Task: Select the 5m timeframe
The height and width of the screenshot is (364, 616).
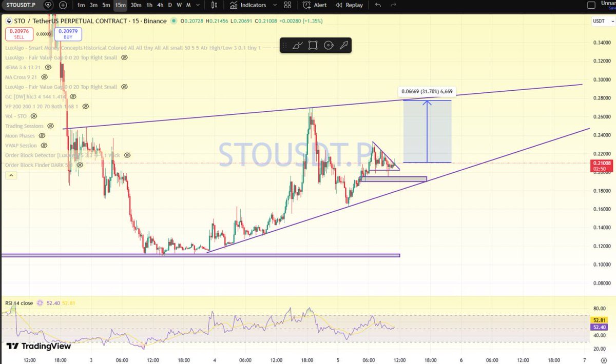Action: (x=106, y=5)
